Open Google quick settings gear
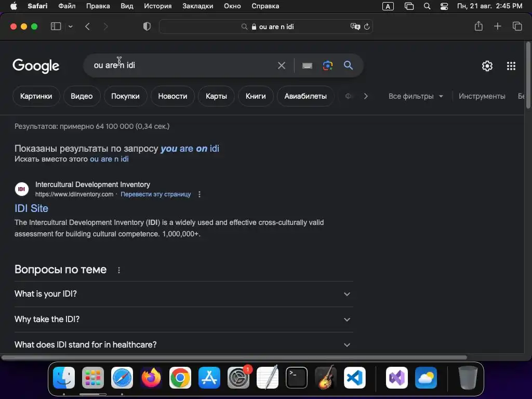This screenshot has height=399, width=532. click(x=487, y=66)
